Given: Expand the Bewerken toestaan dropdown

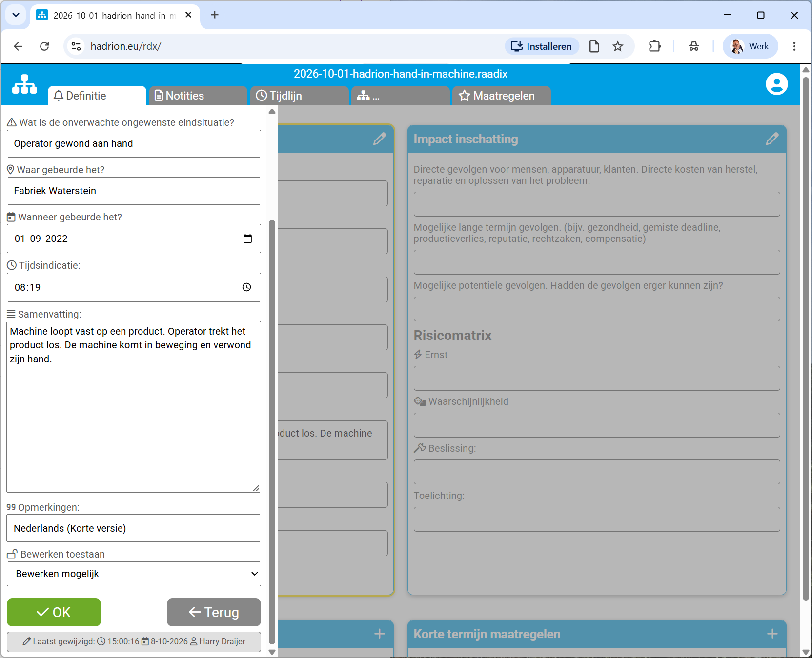Looking at the screenshot, I should tap(134, 574).
